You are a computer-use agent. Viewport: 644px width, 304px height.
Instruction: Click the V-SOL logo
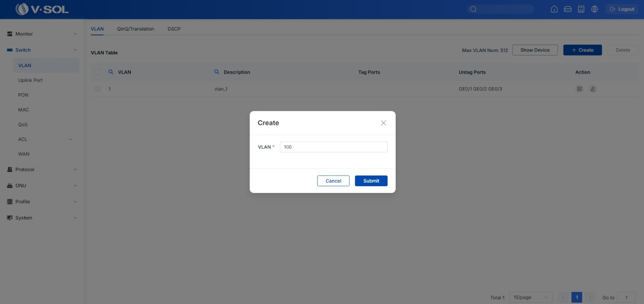click(x=42, y=9)
